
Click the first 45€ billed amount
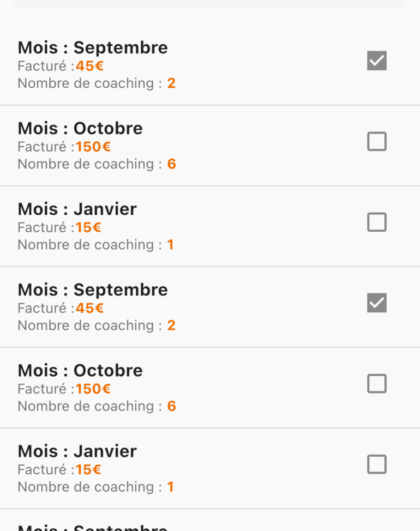89,66
